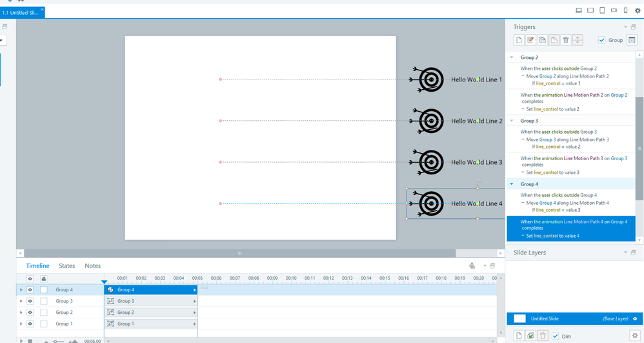644x343 pixels.
Task: Copy the selected trigger
Action: coord(542,40)
